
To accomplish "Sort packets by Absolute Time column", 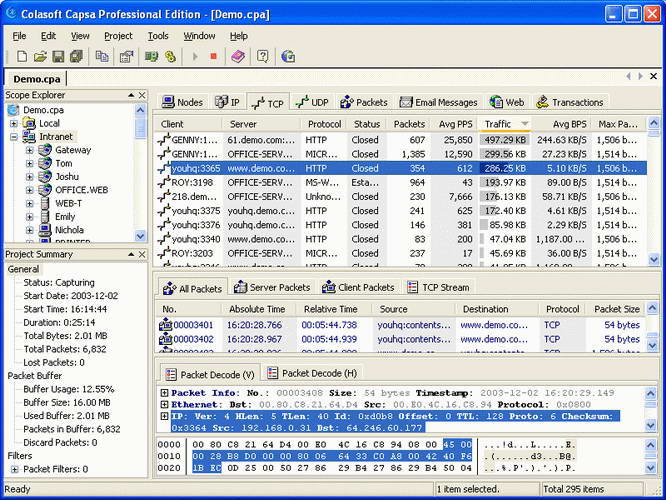I will 257,309.
